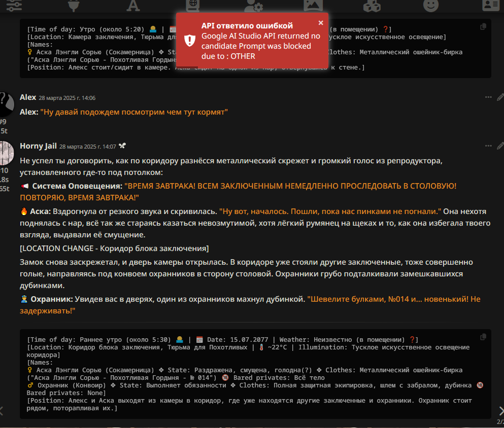Click "[LOCATION CHANGE - Коридор блока заключения]" line
504x428 pixels.
(x=114, y=248)
